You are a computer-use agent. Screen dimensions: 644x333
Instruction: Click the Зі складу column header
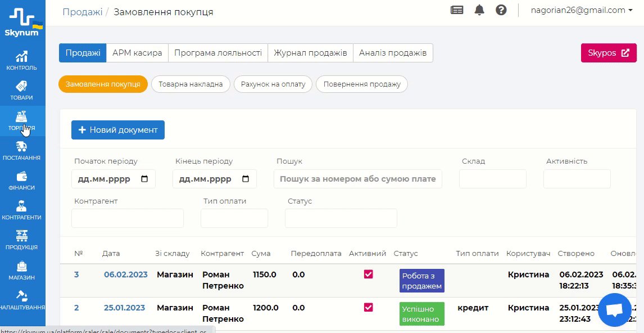(173, 253)
